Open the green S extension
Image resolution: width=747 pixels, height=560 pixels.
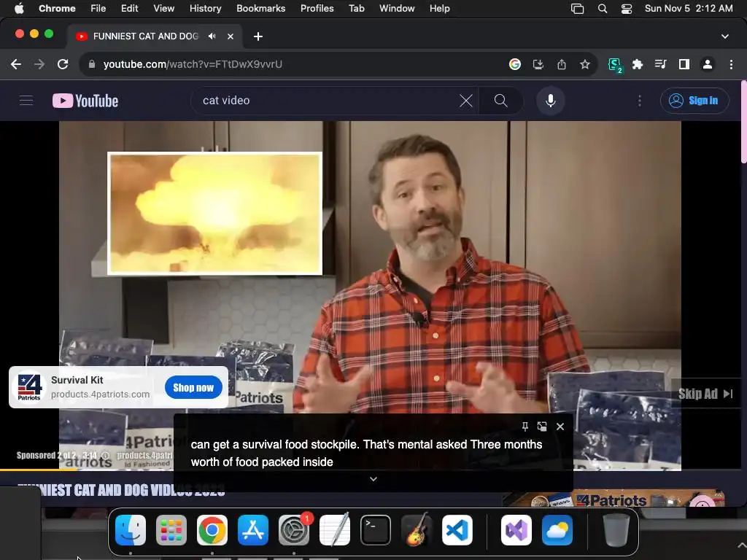(x=615, y=65)
